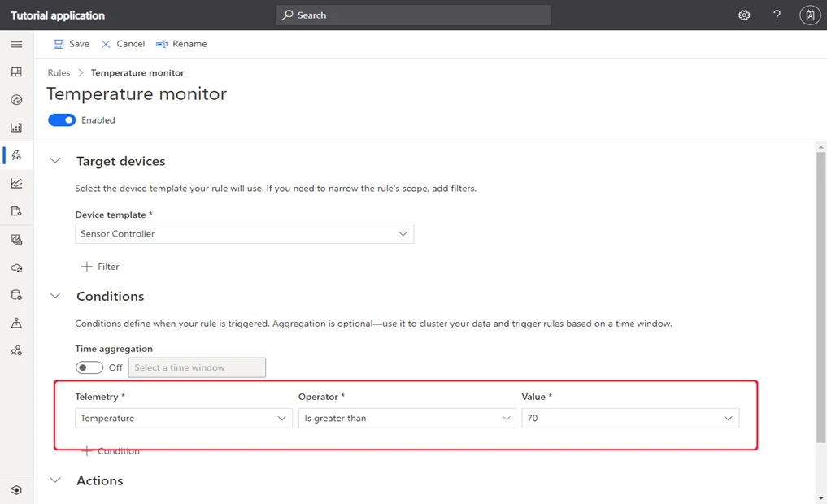827x504 pixels.
Task: Click the vertical scrollbar thumb
Action: pyautogui.click(x=820, y=298)
